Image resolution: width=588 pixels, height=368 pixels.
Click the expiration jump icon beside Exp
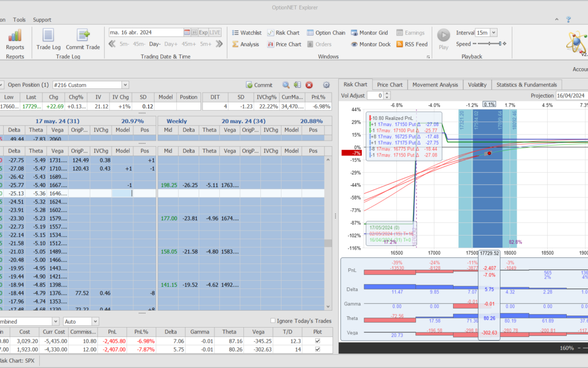click(194, 32)
